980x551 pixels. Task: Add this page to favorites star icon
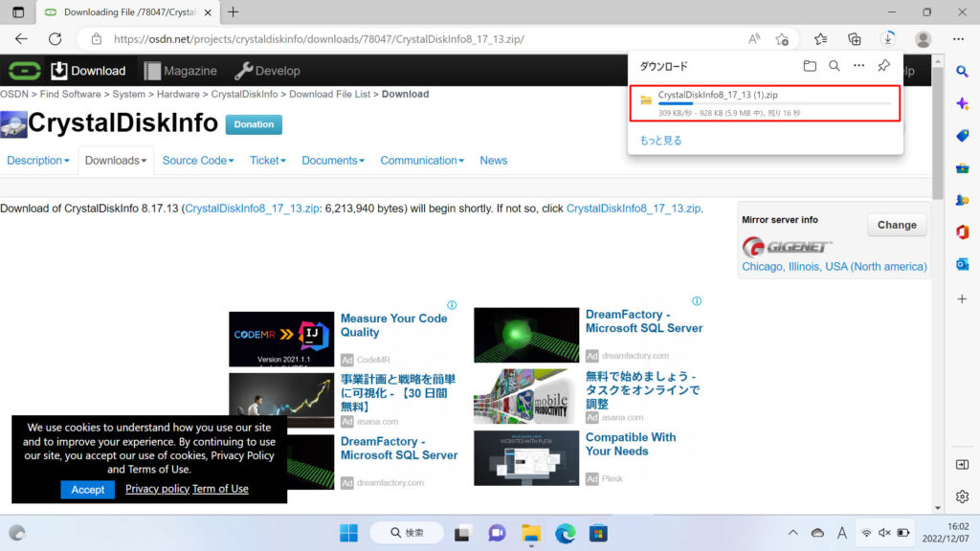tap(782, 38)
